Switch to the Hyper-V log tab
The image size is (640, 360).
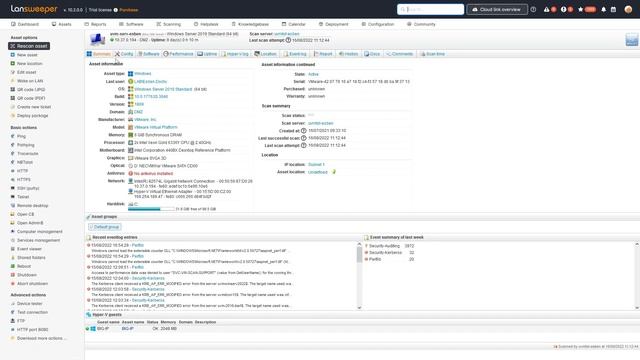(235, 54)
